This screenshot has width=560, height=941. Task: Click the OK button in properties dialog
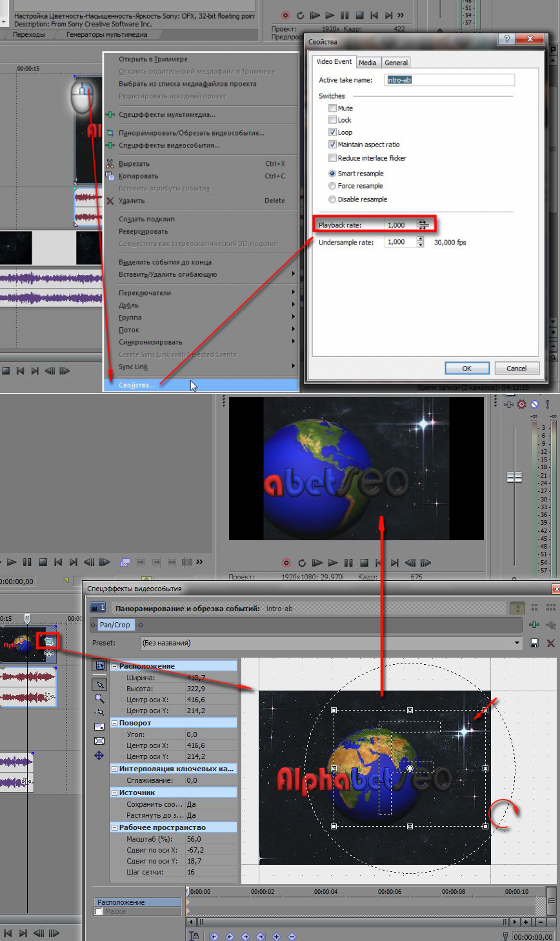(466, 369)
